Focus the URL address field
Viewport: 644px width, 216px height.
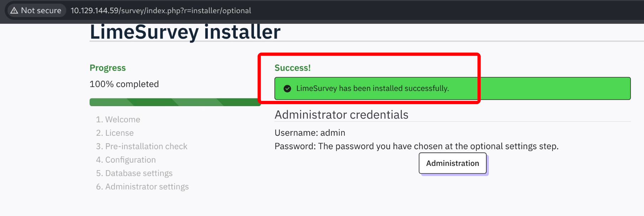coord(161,11)
